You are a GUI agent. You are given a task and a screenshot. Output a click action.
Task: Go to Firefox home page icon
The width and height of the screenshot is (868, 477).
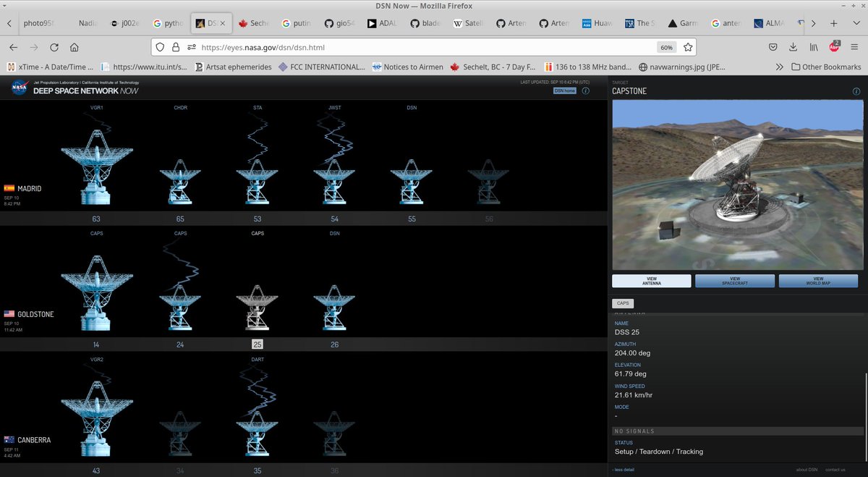74,47
